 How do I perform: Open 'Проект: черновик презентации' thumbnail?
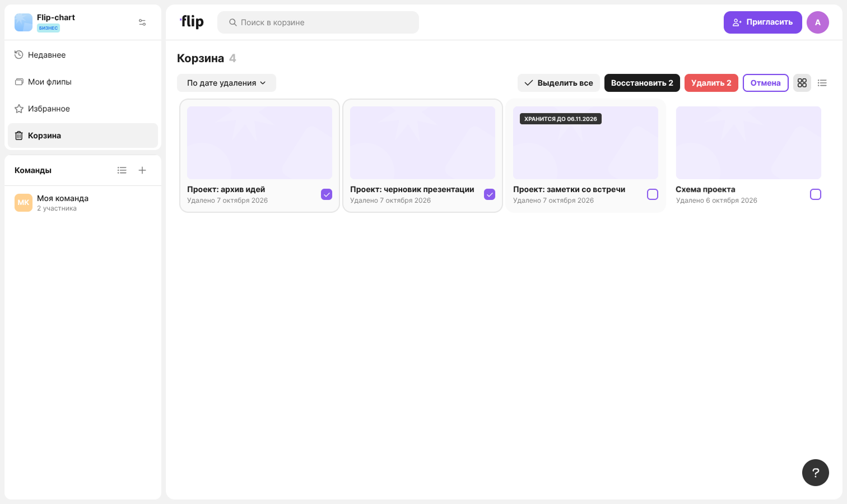(422, 143)
